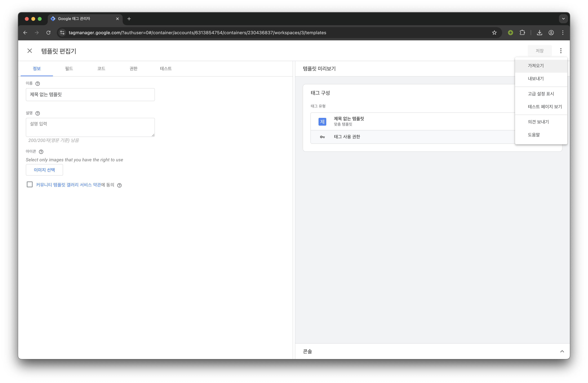Close the template editor with X icon
The image size is (588, 383).
pyautogui.click(x=30, y=51)
